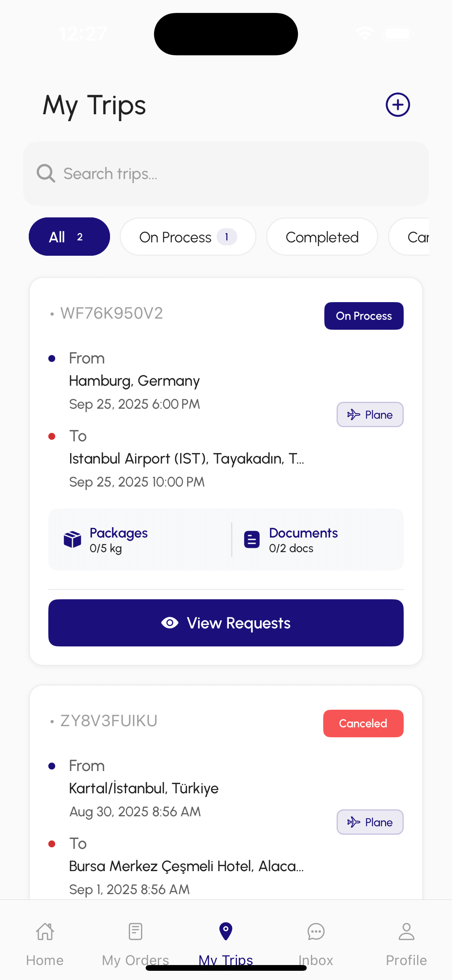Tap the add new trip plus icon
Screen dimensions: 452x980
pos(398,105)
